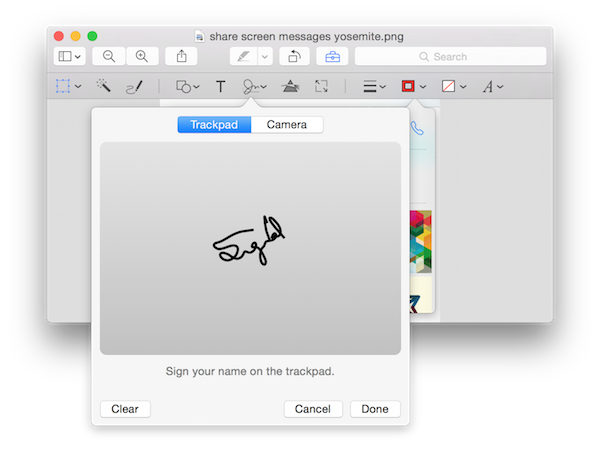Select the Instant Alpha magic wand tool

[x=103, y=87]
